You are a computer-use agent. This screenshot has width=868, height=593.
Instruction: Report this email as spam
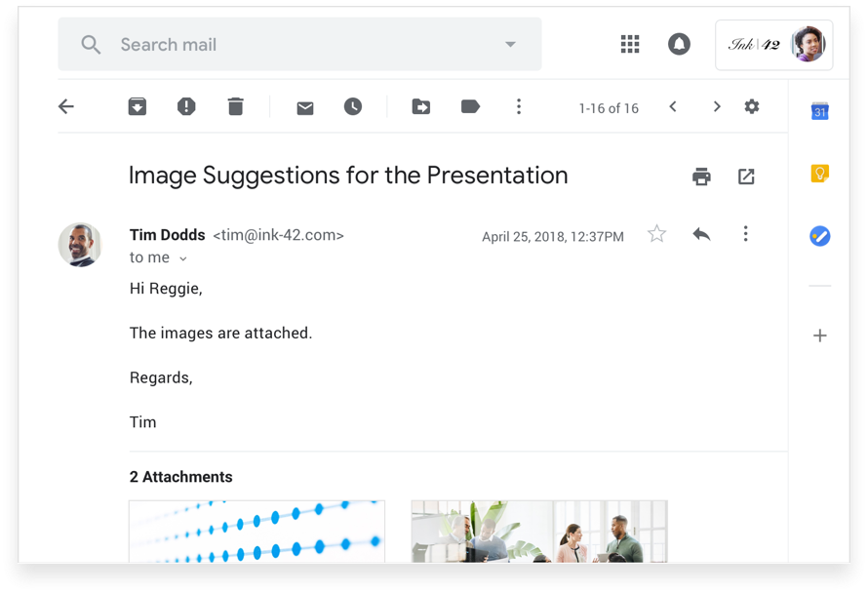[186, 107]
